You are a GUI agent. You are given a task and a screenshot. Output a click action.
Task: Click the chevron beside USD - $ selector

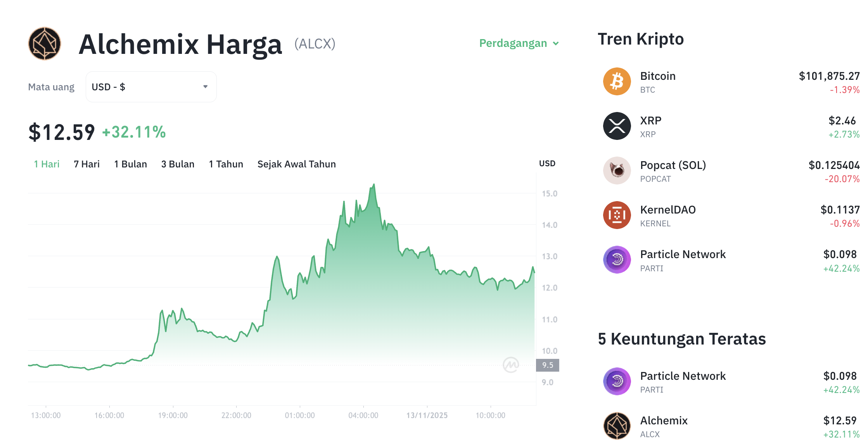[x=206, y=87]
